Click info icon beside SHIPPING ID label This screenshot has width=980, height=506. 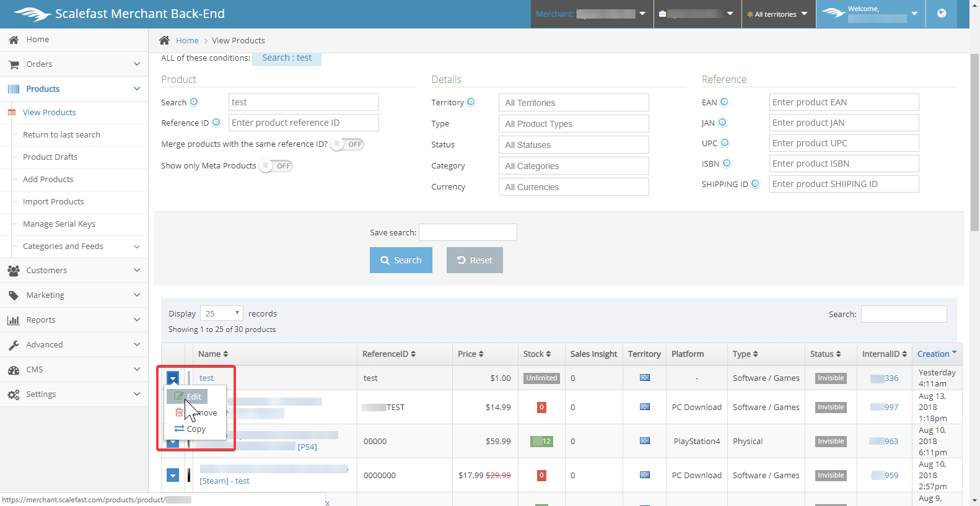(x=755, y=184)
